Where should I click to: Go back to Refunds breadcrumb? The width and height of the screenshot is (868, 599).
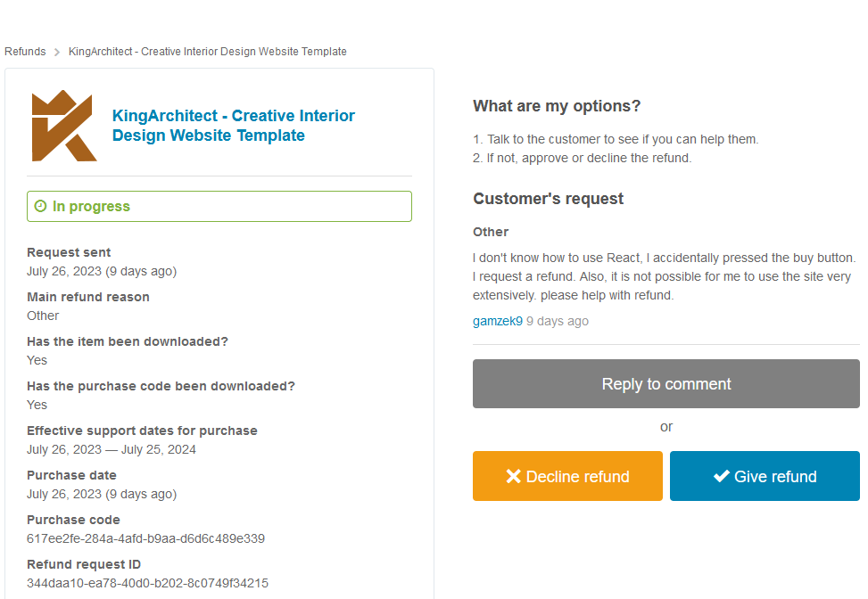pos(25,52)
